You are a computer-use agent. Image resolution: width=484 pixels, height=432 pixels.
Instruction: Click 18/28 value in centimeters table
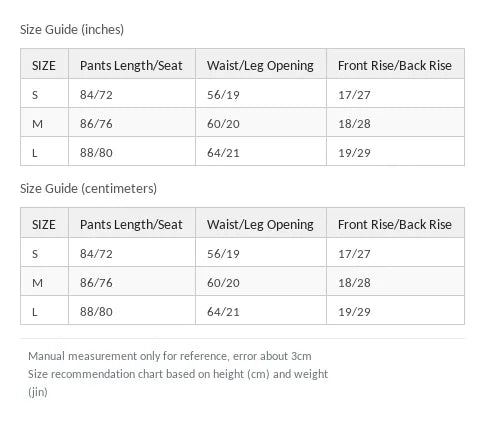point(354,283)
